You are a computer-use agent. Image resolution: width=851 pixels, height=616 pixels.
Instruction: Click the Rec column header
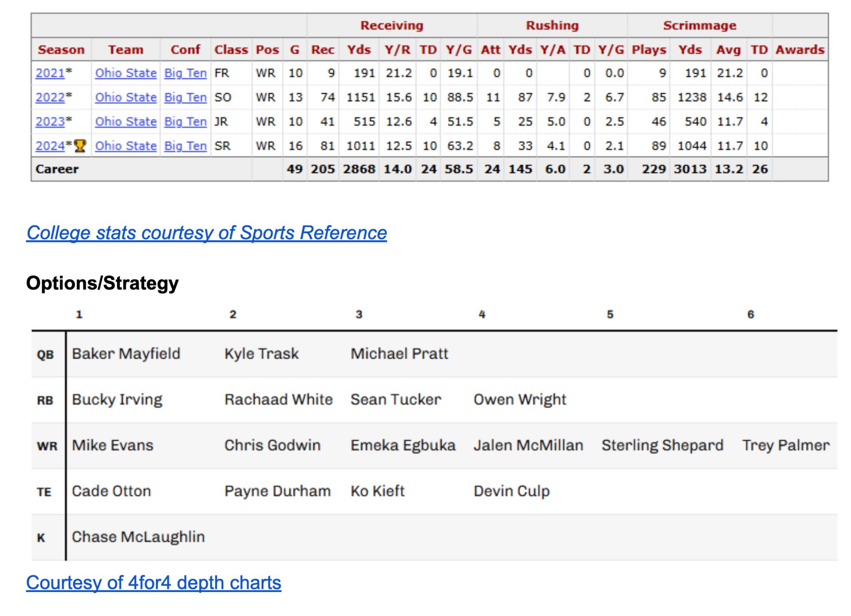[x=323, y=50]
